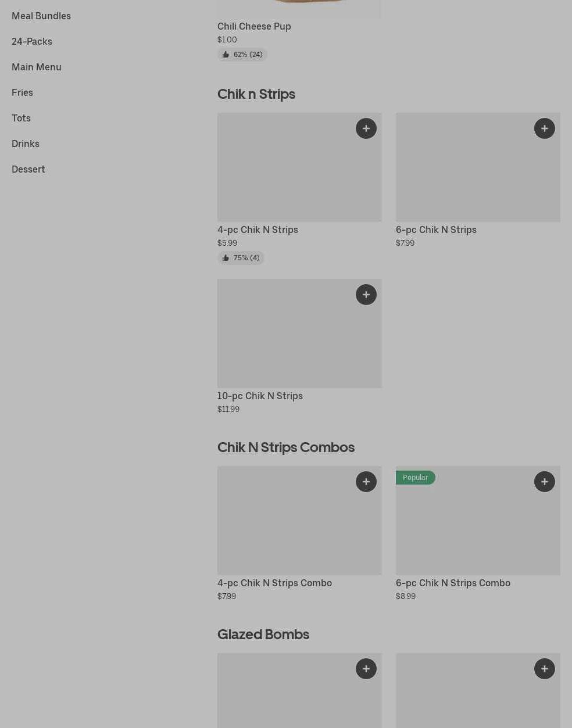Add 4-pc Chik N Strips to cart

(x=366, y=128)
